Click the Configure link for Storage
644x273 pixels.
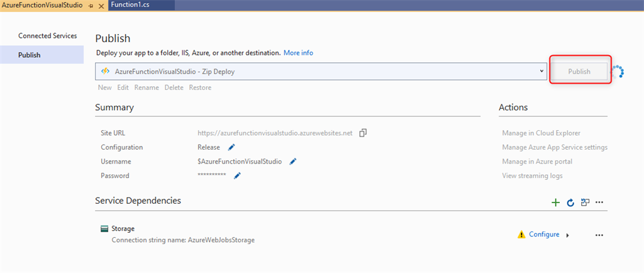pyautogui.click(x=544, y=235)
